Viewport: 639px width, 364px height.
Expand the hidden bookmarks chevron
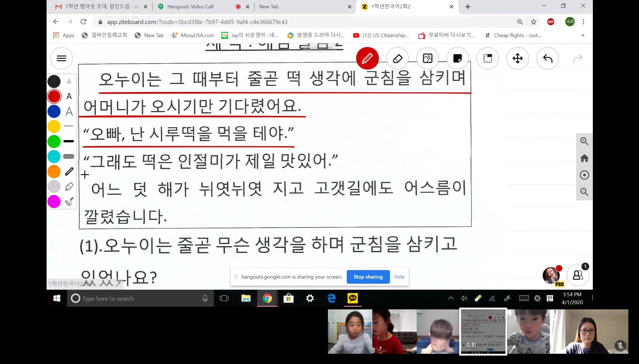point(583,35)
